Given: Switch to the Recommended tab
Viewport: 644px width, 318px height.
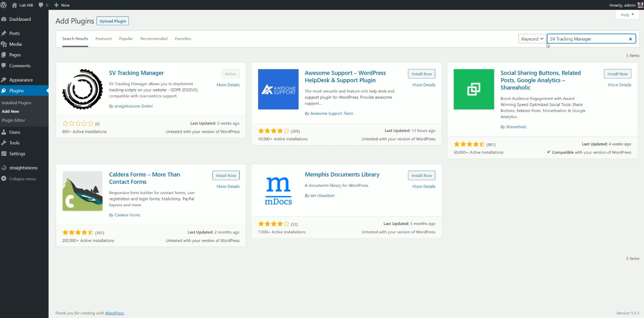Looking at the screenshot, I should 154,39.
